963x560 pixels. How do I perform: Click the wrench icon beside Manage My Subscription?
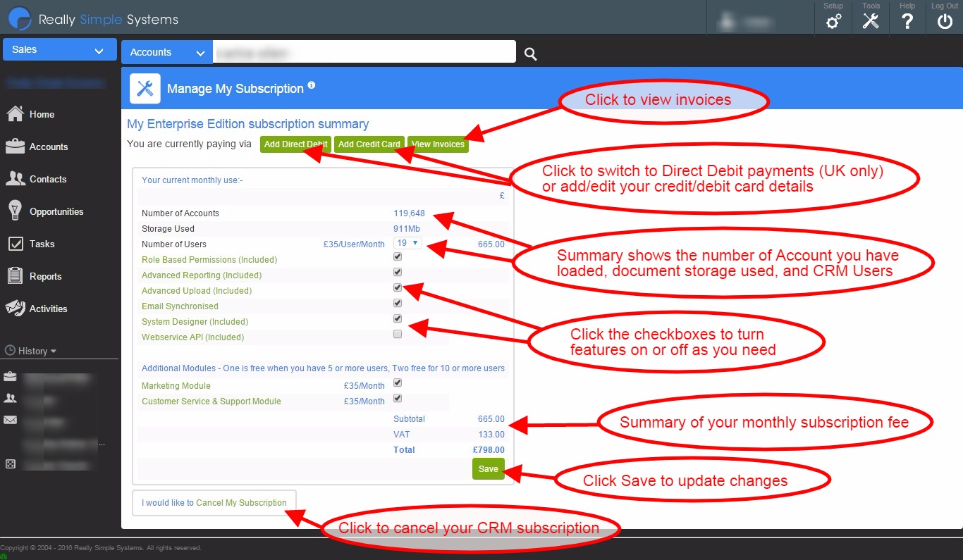click(145, 88)
